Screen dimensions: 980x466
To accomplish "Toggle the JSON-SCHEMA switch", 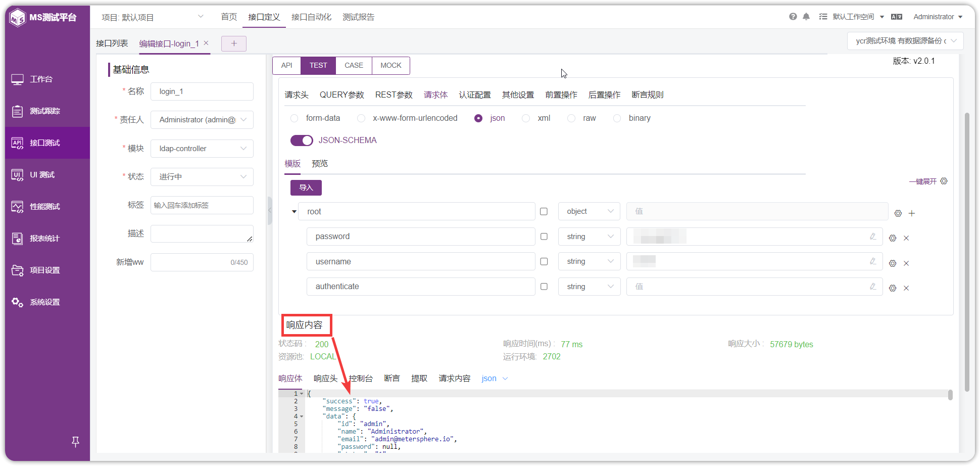I will click(302, 141).
